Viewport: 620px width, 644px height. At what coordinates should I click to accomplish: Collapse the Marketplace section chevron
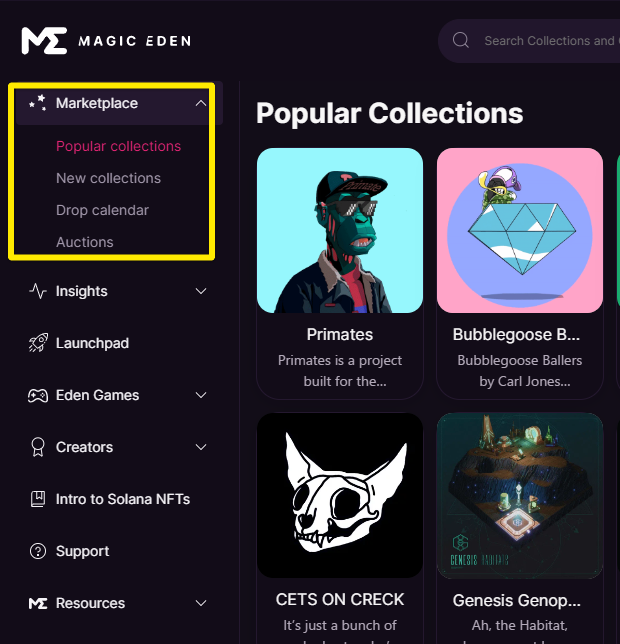point(201,103)
